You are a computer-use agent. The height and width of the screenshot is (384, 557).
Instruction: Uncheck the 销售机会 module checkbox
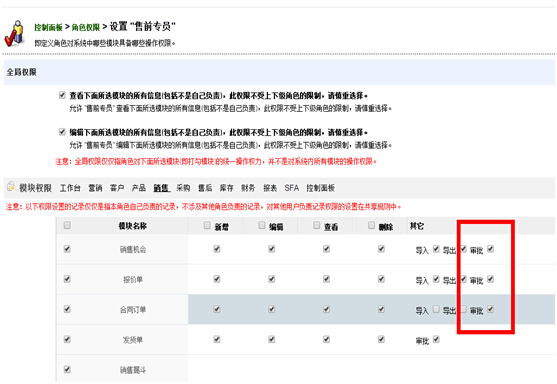pyautogui.click(x=67, y=249)
